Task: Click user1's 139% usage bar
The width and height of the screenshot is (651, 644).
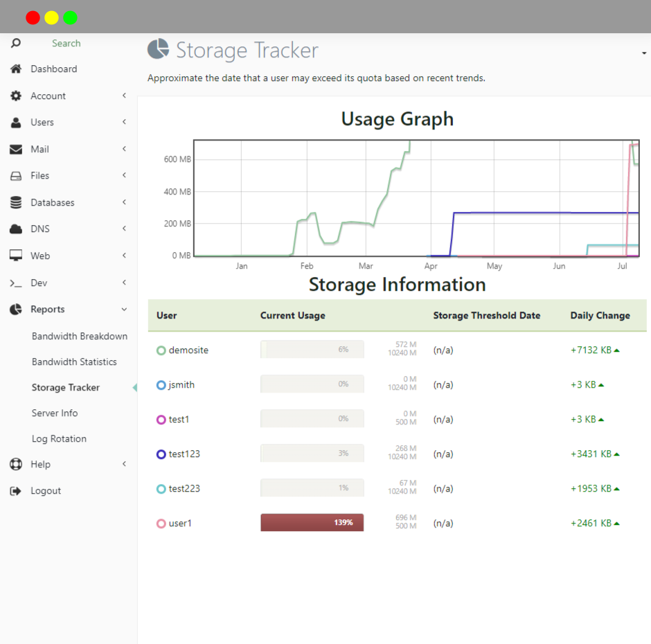Action: click(312, 523)
